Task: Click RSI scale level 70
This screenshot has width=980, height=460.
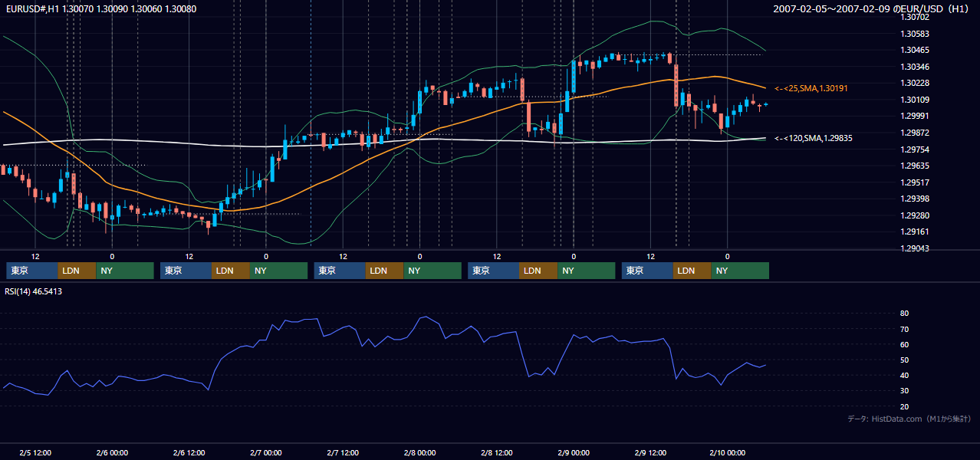Action: pyautogui.click(x=905, y=329)
